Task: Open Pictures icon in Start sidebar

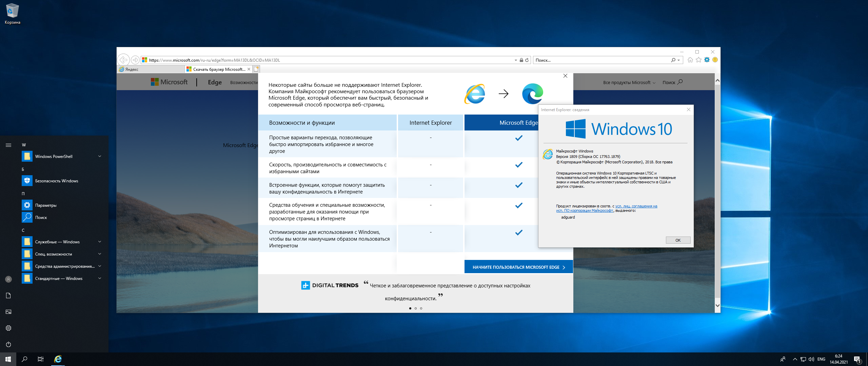Action: [x=8, y=312]
